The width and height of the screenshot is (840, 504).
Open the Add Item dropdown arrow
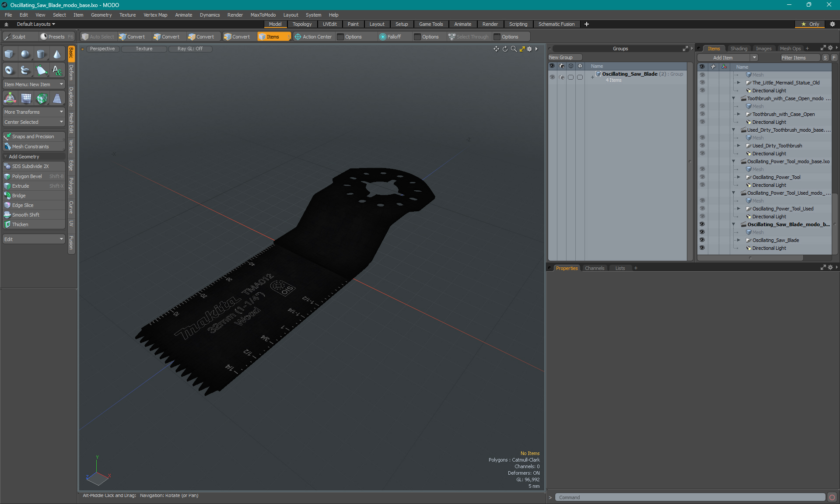[x=754, y=58]
